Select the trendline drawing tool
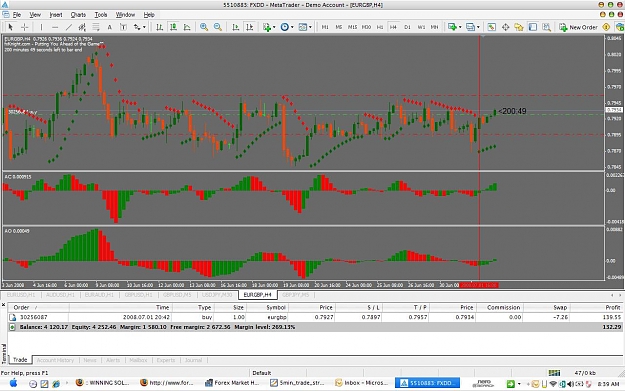The image size is (625, 391). pyautogui.click(x=69, y=27)
